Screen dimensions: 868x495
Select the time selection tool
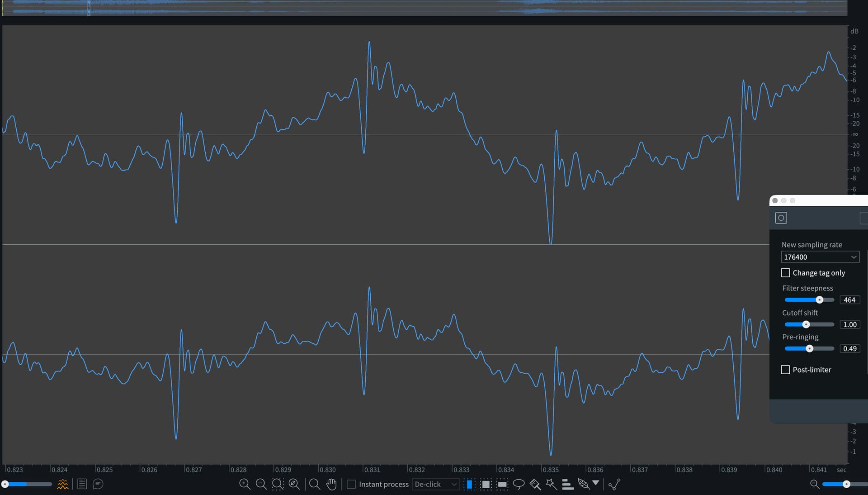point(469,484)
